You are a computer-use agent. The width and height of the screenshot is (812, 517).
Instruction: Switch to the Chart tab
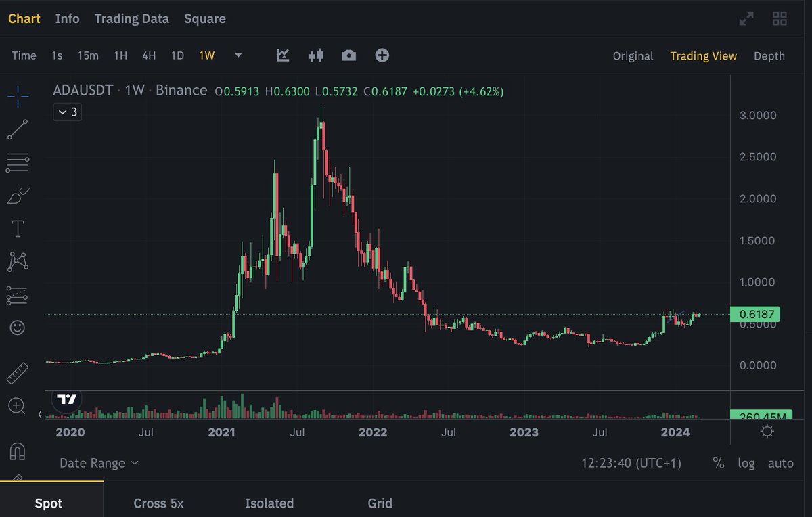click(24, 18)
